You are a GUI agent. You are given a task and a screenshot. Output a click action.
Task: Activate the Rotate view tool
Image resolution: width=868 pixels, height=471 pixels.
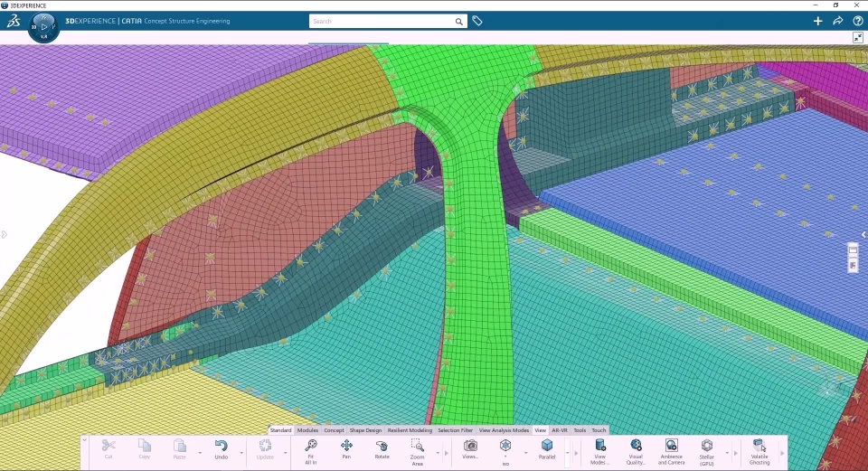click(x=382, y=446)
